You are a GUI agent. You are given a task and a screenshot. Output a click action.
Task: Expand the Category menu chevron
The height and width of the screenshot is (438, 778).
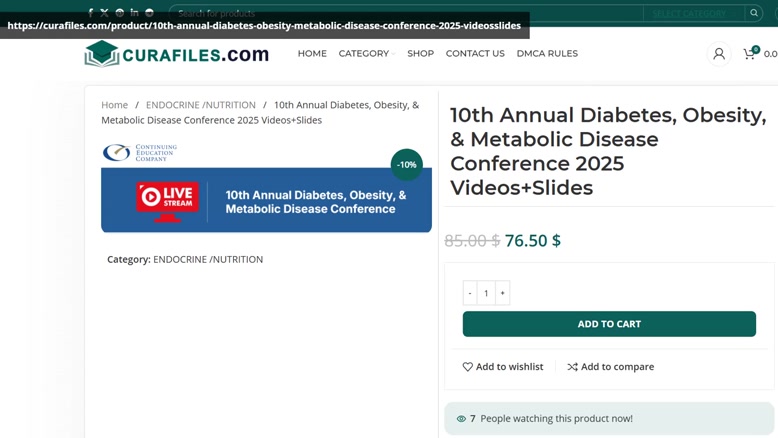click(393, 54)
